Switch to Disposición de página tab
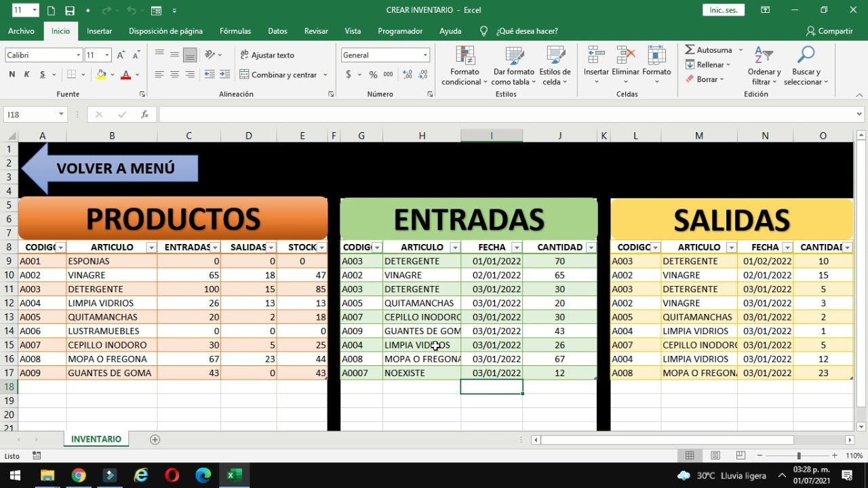Image resolution: width=868 pixels, height=488 pixels. tap(165, 31)
